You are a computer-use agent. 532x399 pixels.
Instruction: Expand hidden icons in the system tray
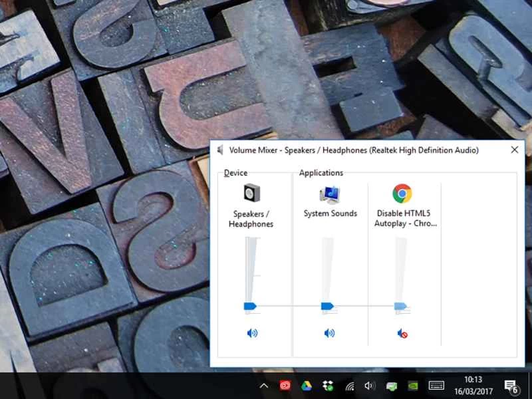[264, 385]
